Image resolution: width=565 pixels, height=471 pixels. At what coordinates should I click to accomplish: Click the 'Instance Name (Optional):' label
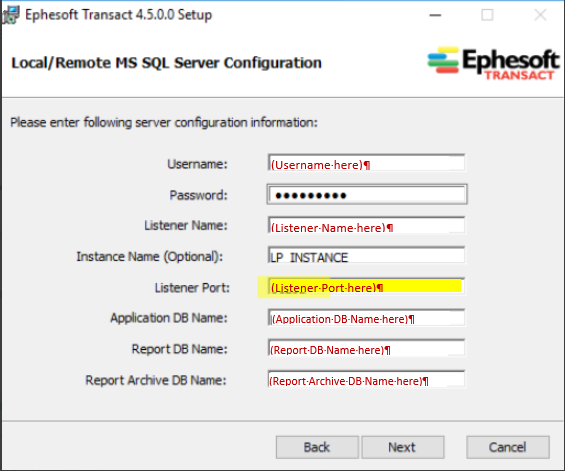[x=150, y=257]
